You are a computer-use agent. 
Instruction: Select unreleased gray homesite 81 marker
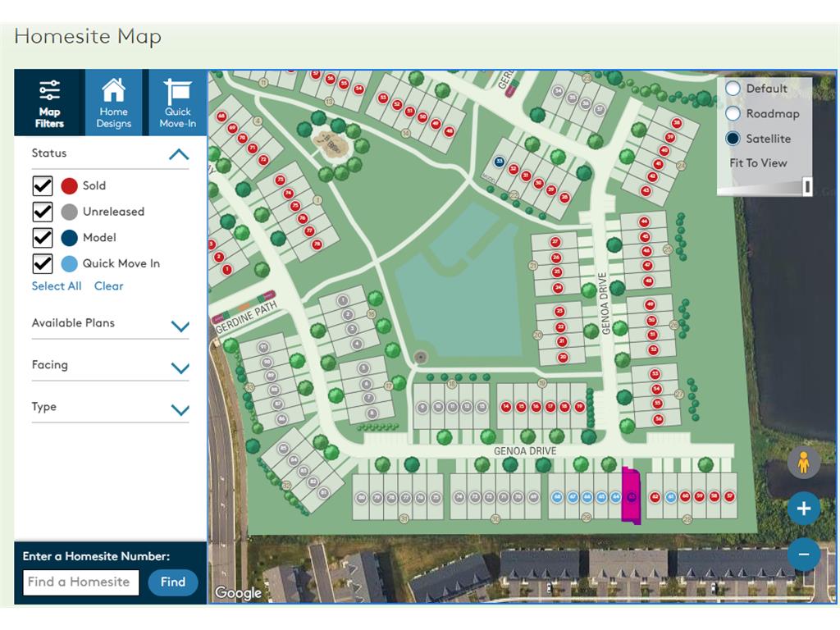click(x=323, y=492)
